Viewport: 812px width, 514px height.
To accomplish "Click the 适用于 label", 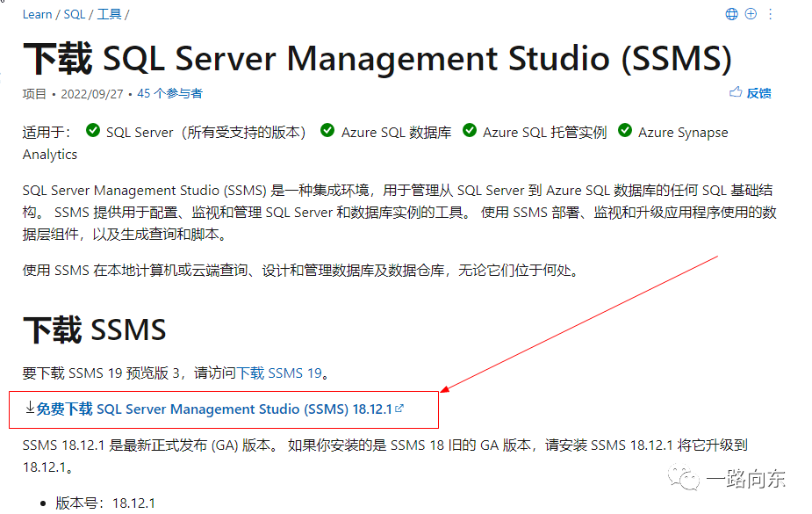I will coord(47,132).
